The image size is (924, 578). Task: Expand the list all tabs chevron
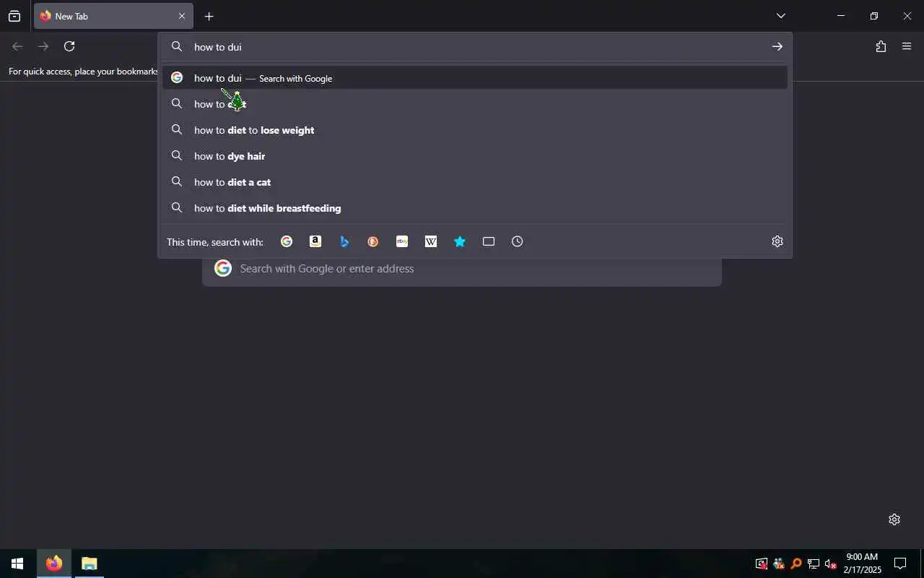click(x=781, y=16)
